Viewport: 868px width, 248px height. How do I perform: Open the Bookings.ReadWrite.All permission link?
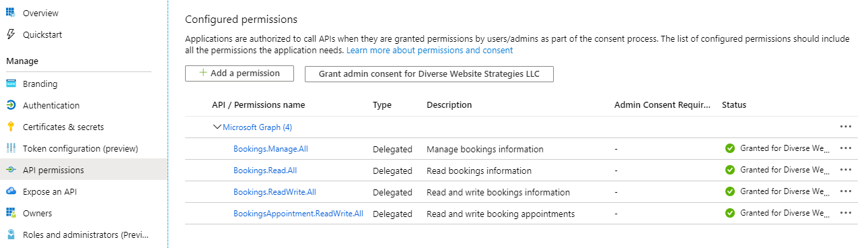pos(275,191)
